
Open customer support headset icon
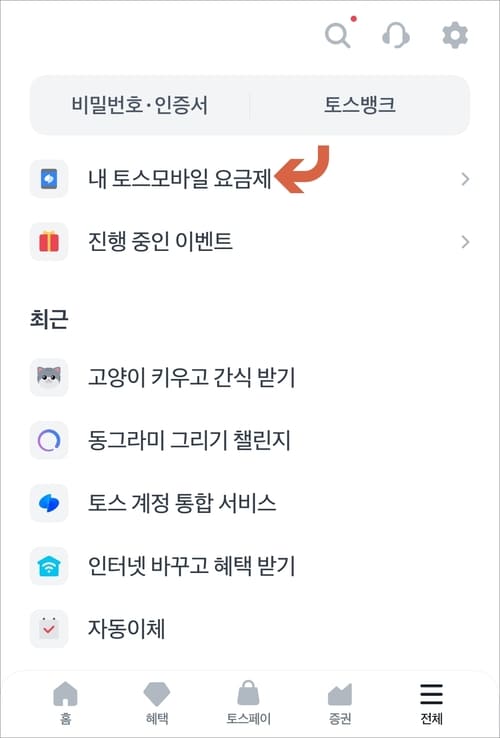coord(395,35)
